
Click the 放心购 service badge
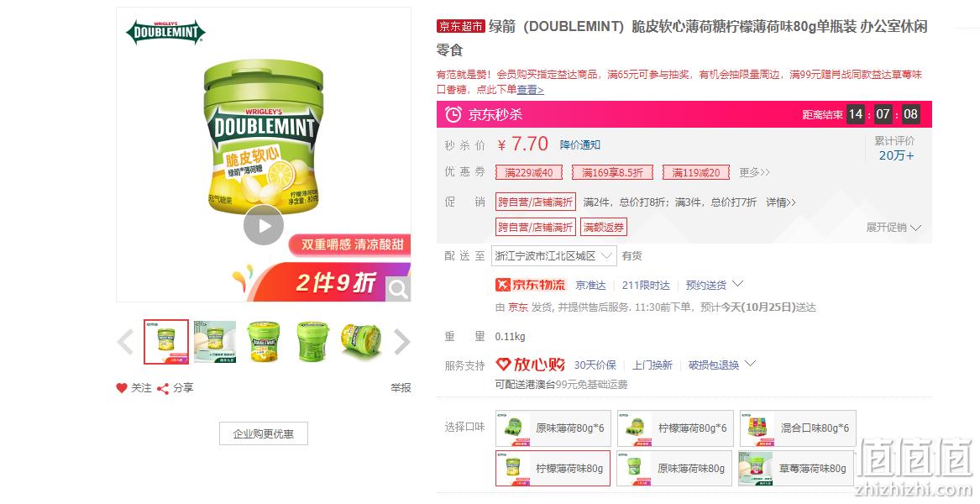tap(530, 365)
